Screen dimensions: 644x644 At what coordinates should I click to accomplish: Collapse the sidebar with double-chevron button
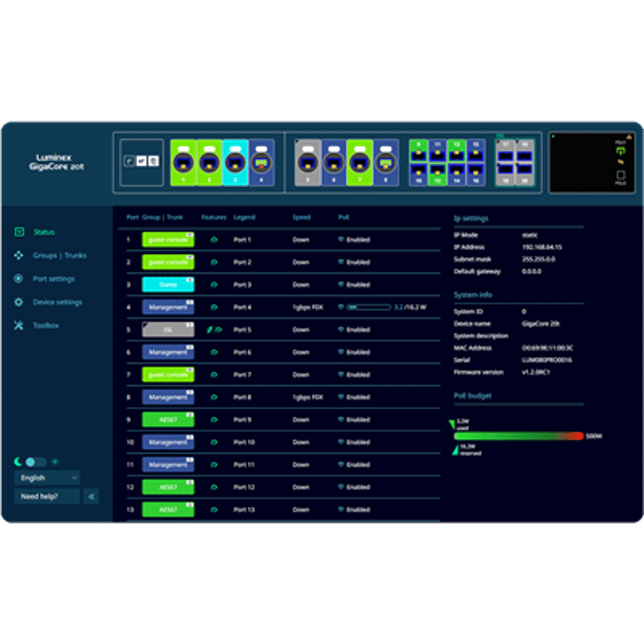(x=91, y=497)
